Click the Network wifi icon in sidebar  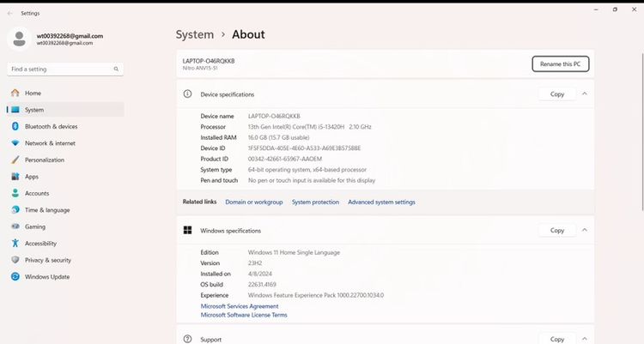coord(15,143)
